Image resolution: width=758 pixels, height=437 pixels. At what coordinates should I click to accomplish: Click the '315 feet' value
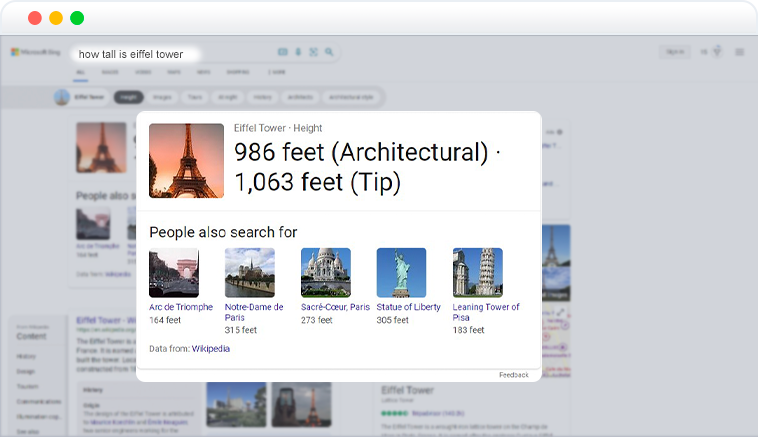(241, 330)
